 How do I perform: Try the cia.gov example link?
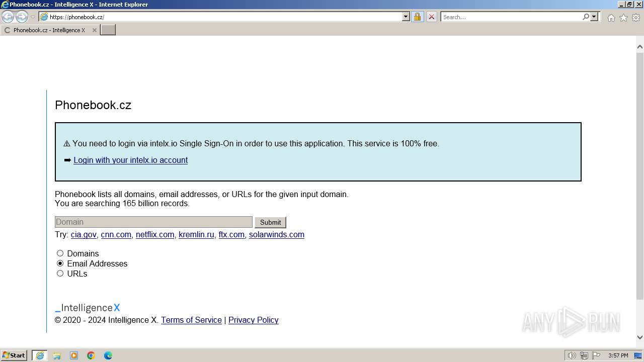click(x=84, y=234)
